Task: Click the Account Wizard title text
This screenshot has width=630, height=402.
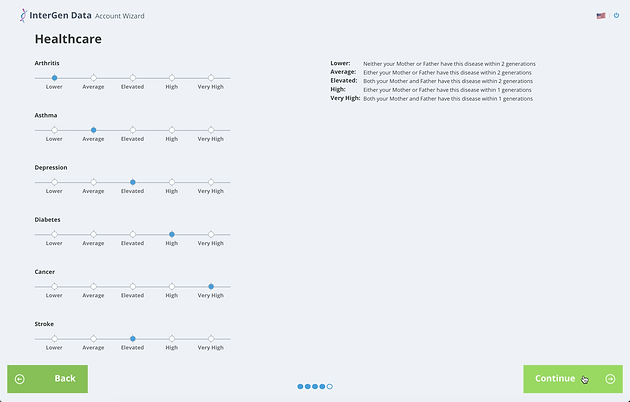Action: (x=120, y=16)
